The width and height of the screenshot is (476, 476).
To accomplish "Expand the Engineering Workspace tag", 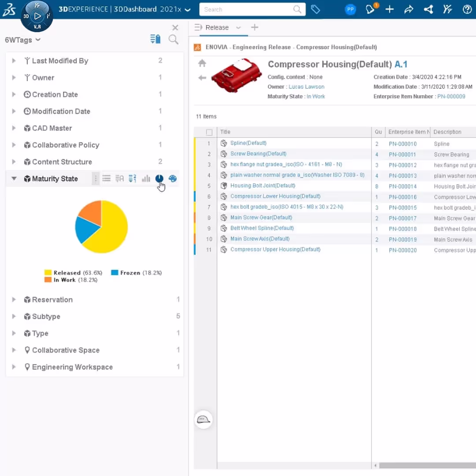I will pyautogui.click(x=14, y=367).
